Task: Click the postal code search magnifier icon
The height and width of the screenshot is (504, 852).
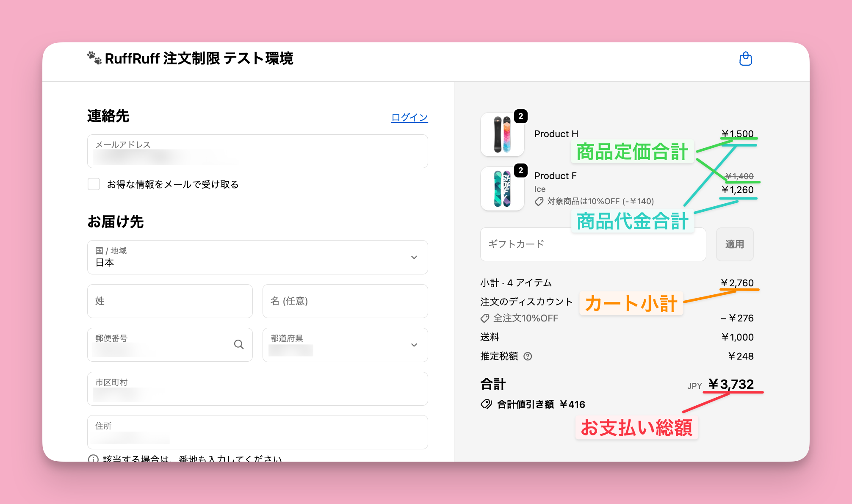Action: (x=239, y=345)
